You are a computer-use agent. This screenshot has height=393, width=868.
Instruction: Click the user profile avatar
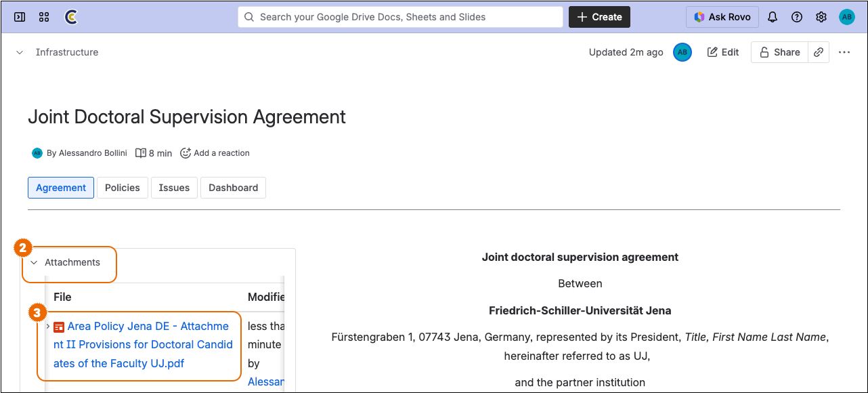tap(847, 17)
